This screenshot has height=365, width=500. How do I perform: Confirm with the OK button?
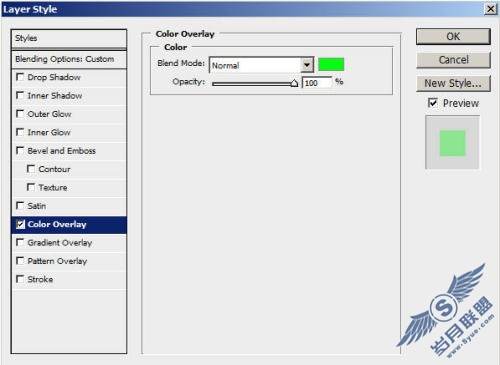point(453,36)
